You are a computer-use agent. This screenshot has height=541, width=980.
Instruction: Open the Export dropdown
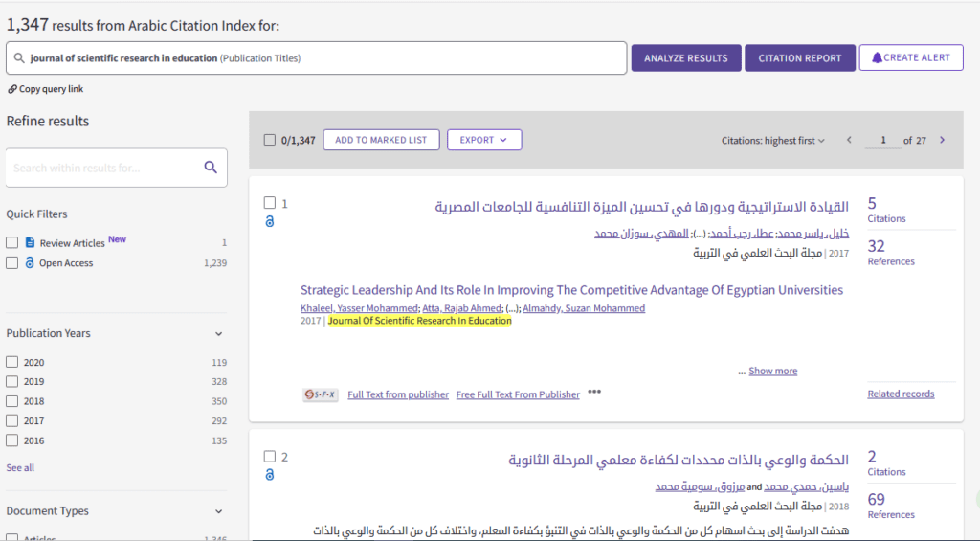[x=483, y=140]
